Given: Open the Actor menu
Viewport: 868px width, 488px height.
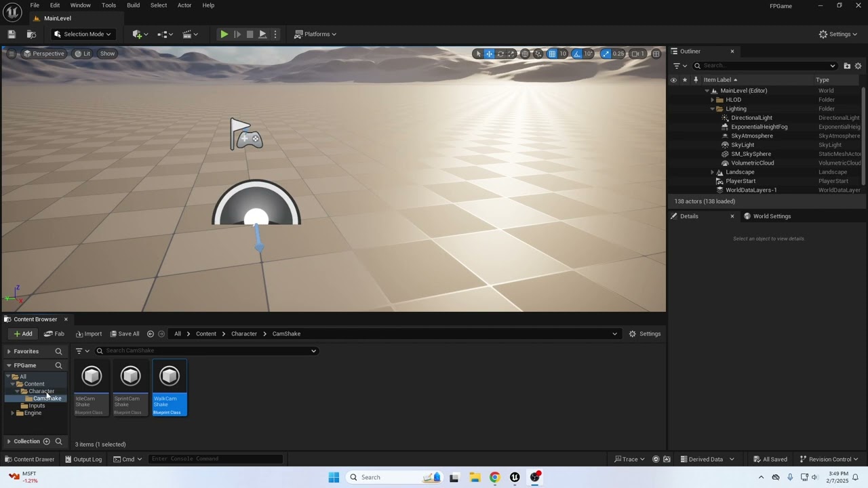Looking at the screenshot, I should 184,5.
